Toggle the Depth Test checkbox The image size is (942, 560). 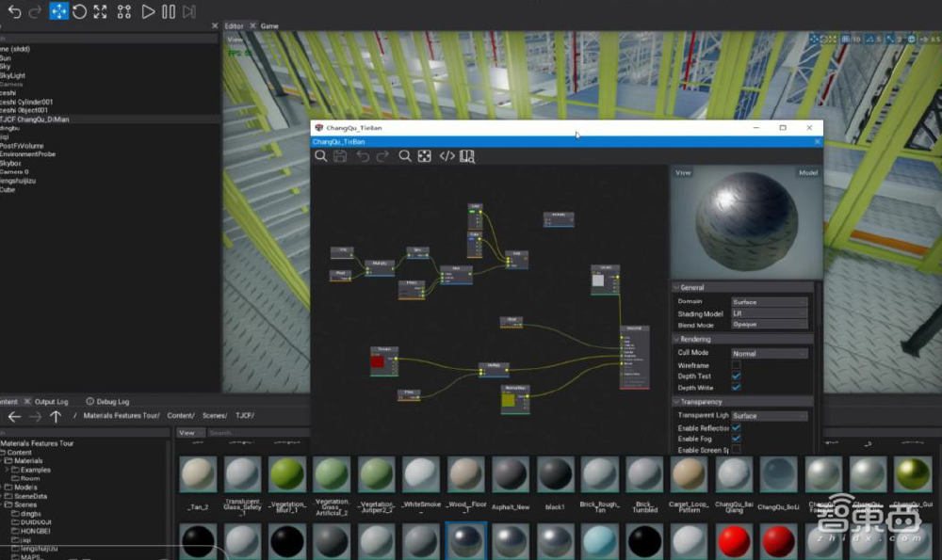click(736, 376)
